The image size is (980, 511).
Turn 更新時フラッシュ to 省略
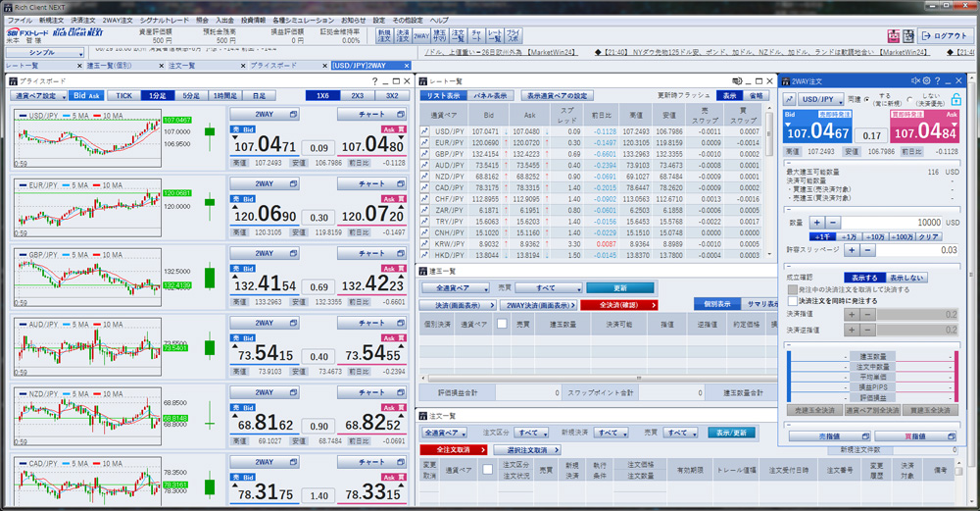click(x=757, y=96)
